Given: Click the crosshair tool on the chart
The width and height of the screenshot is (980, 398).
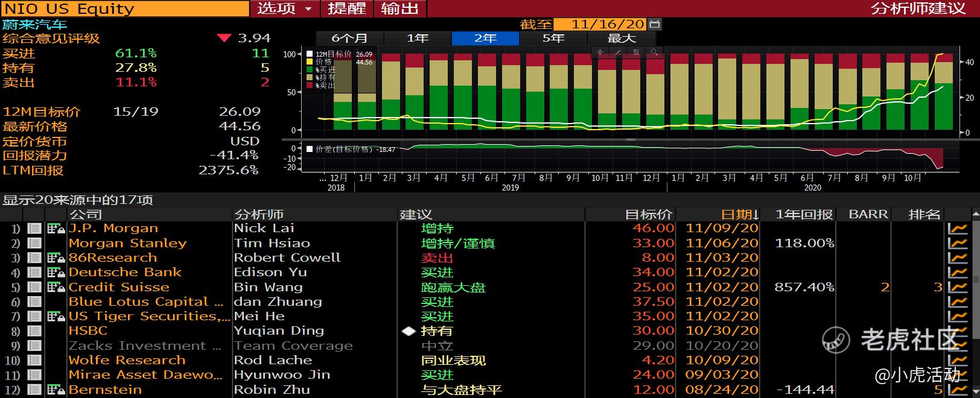Looking at the screenshot, I should point(600,52).
